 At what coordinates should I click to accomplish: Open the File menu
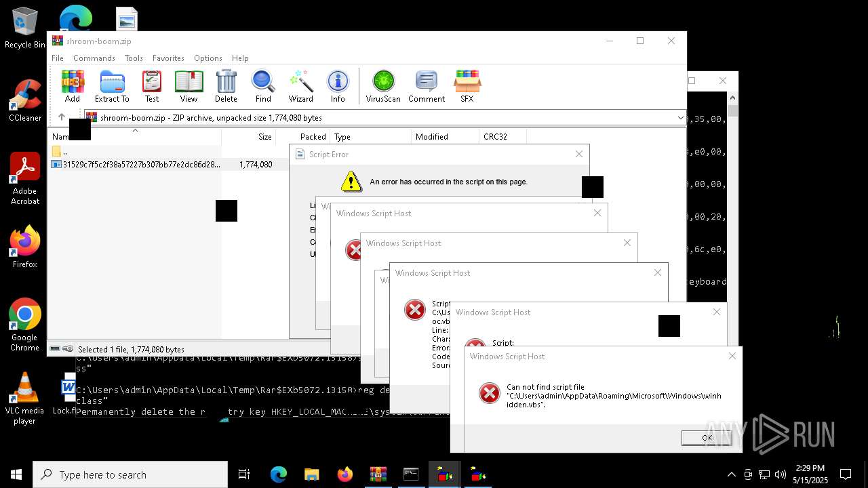58,58
